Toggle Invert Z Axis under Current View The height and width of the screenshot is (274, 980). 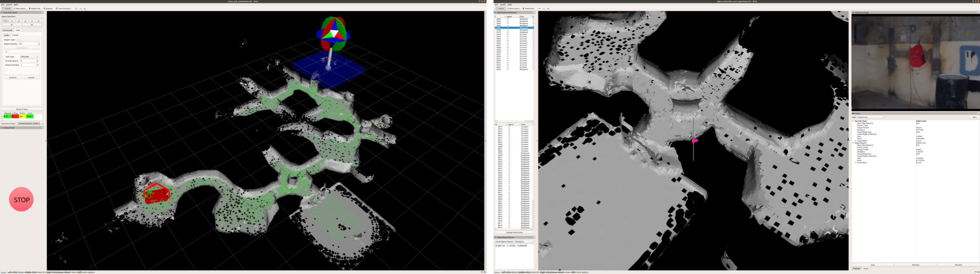click(917, 125)
